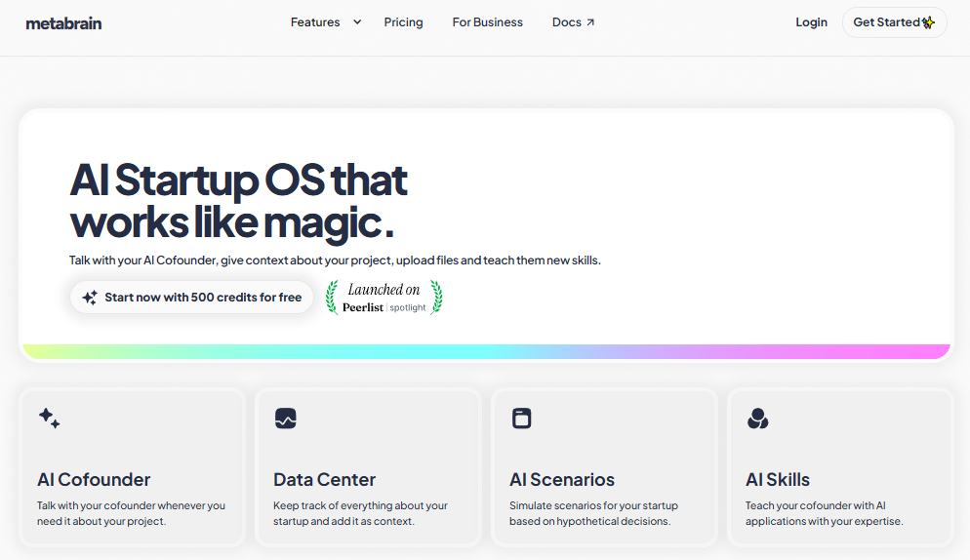Click the Login link
The height and width of the screenshot is (560, 970).
coord(811,22)
